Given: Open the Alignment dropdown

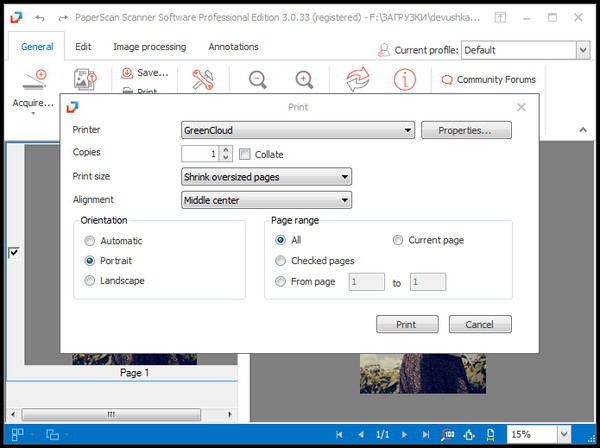Looking at the screenshot, I should tap(266, 200).
